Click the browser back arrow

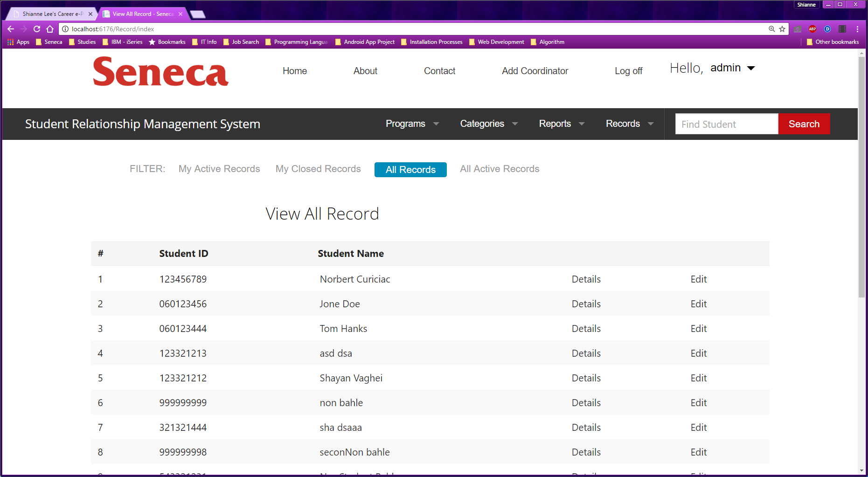(11, 29)
